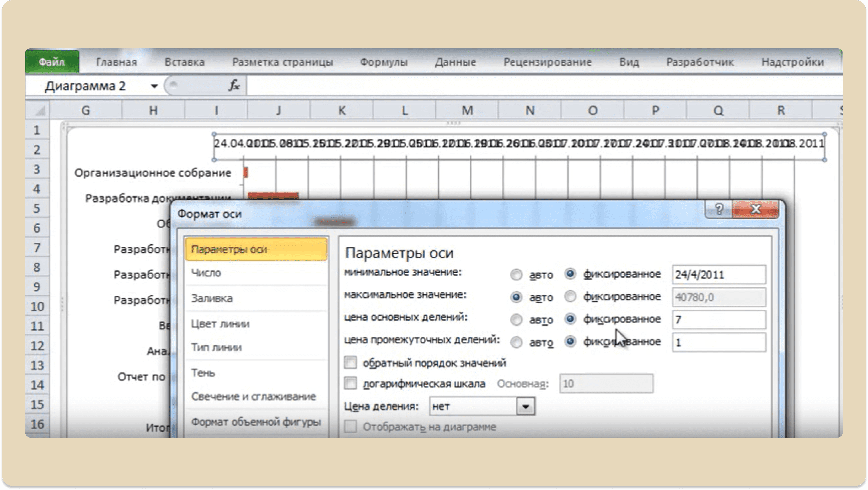Click the help question mark in Формат оси

tap(719, 209)
